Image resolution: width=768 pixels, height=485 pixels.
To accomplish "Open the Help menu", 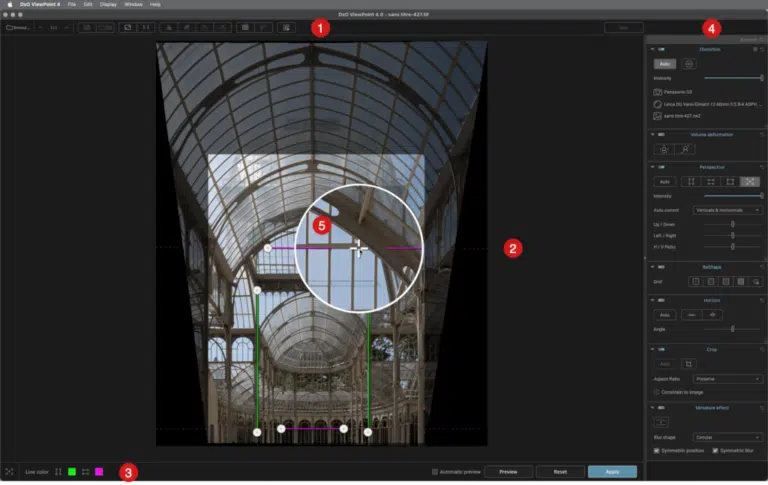I will (x=155, y=4).
